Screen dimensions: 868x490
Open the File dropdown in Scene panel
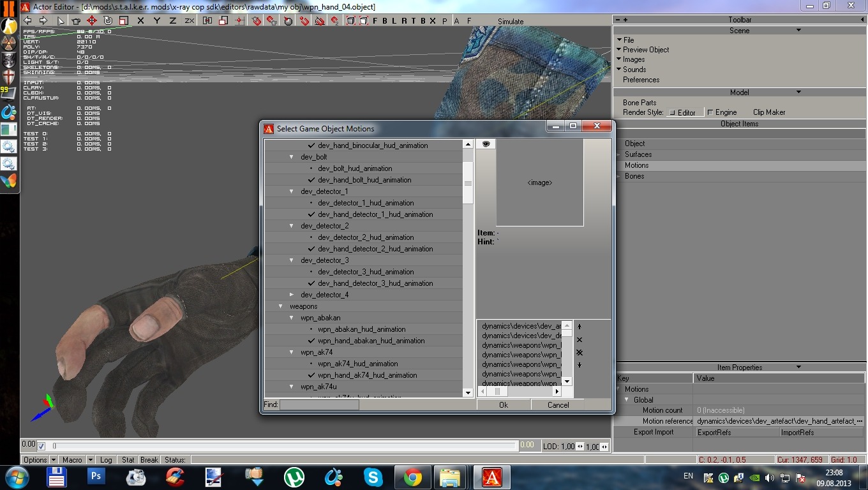626,40
